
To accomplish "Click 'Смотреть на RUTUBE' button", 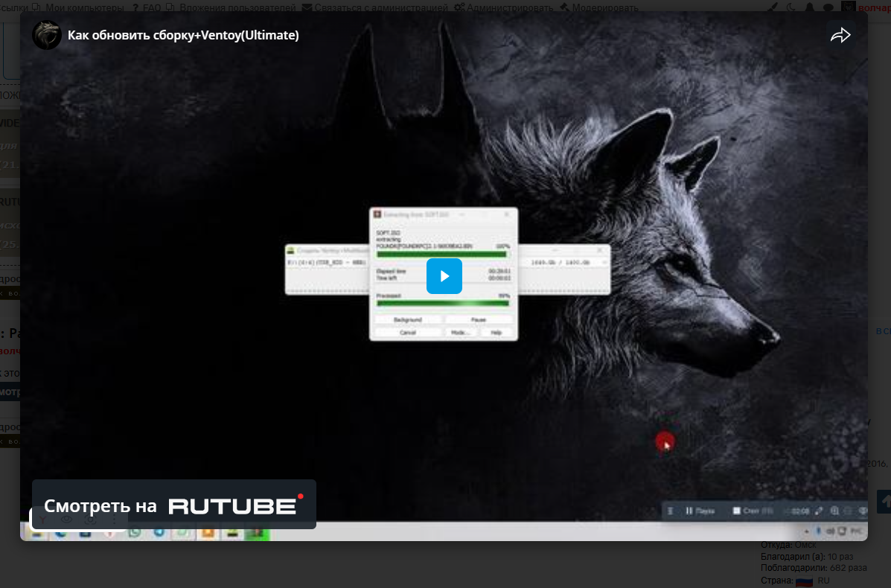I will pos(173,505).
